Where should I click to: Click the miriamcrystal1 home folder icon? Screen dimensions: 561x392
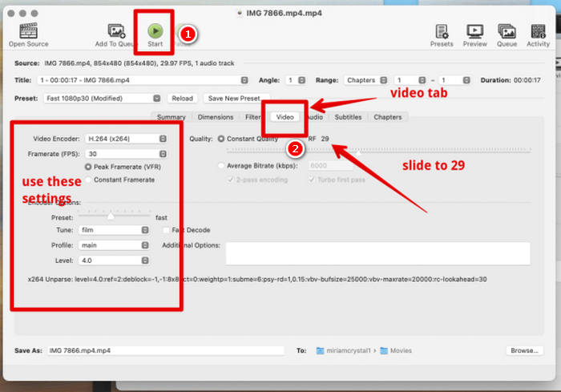[x=321, y=350]
